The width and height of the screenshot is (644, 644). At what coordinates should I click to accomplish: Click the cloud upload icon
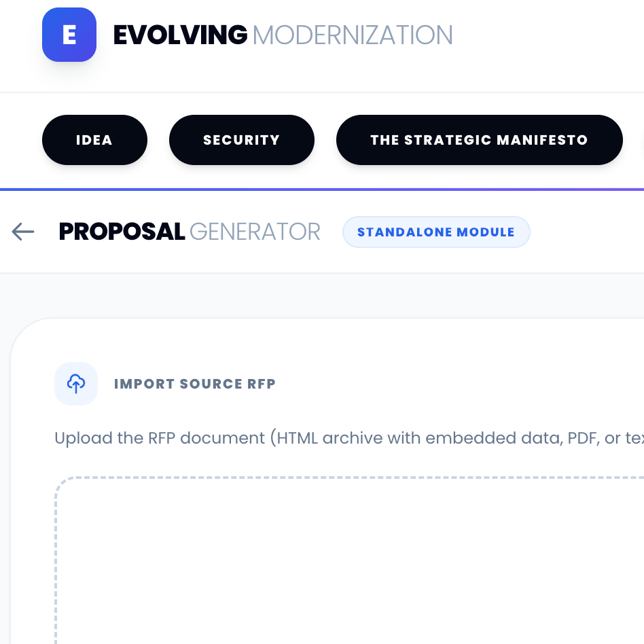[76, 384]
